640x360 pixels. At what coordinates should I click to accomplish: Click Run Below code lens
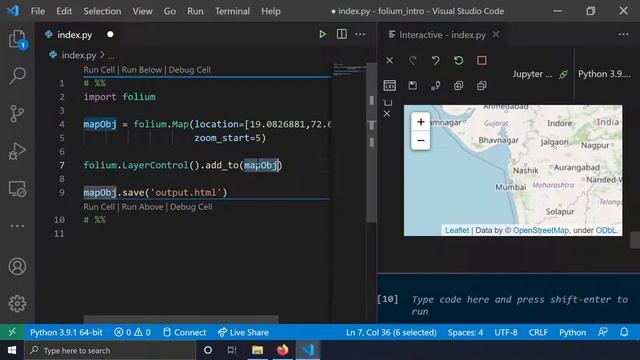142,70
